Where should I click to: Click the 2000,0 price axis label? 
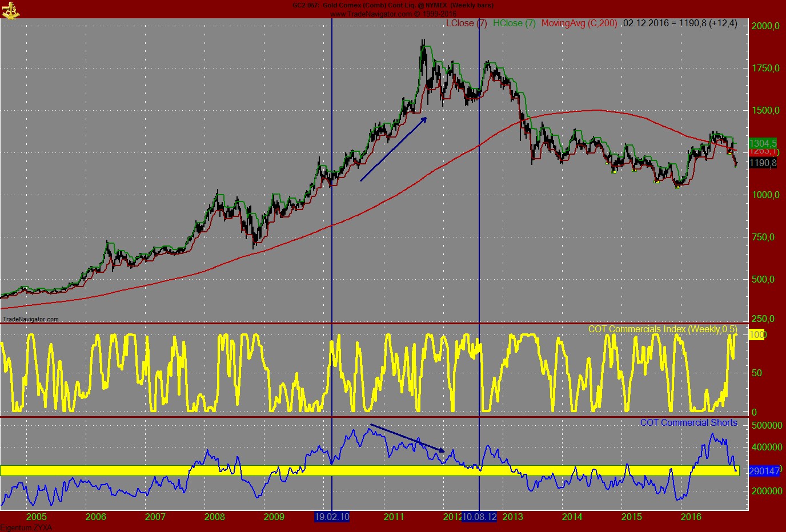click(765, 26)
